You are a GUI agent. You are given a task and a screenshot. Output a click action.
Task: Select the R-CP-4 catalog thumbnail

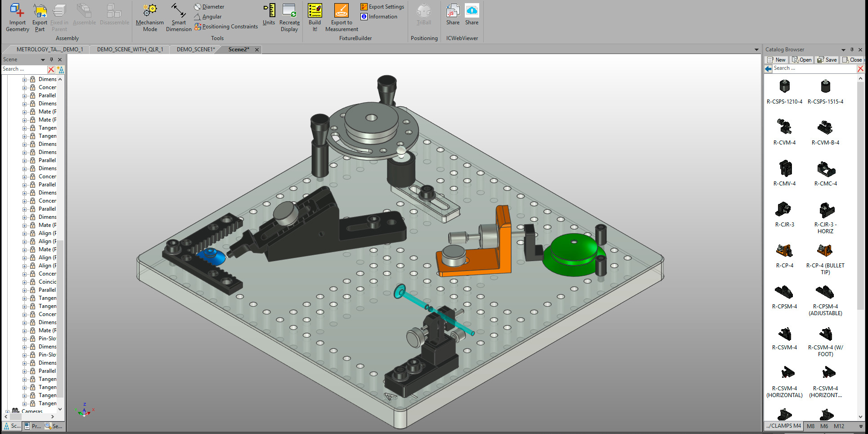[784, 251]
